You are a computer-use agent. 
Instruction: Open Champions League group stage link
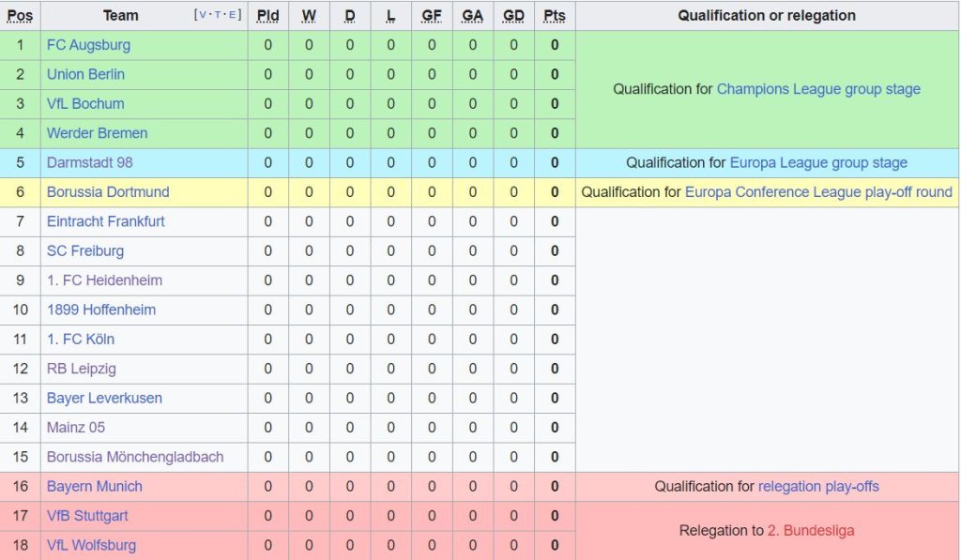(x=818, y=89)
